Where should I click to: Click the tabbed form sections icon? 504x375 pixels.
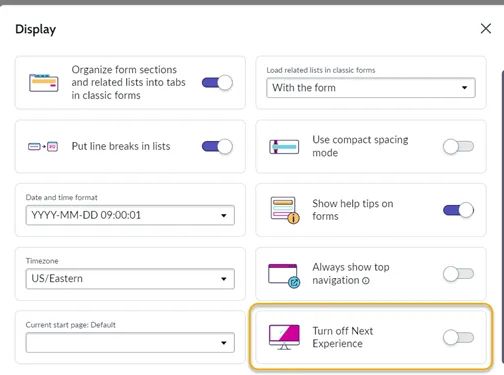coord(44,82)
